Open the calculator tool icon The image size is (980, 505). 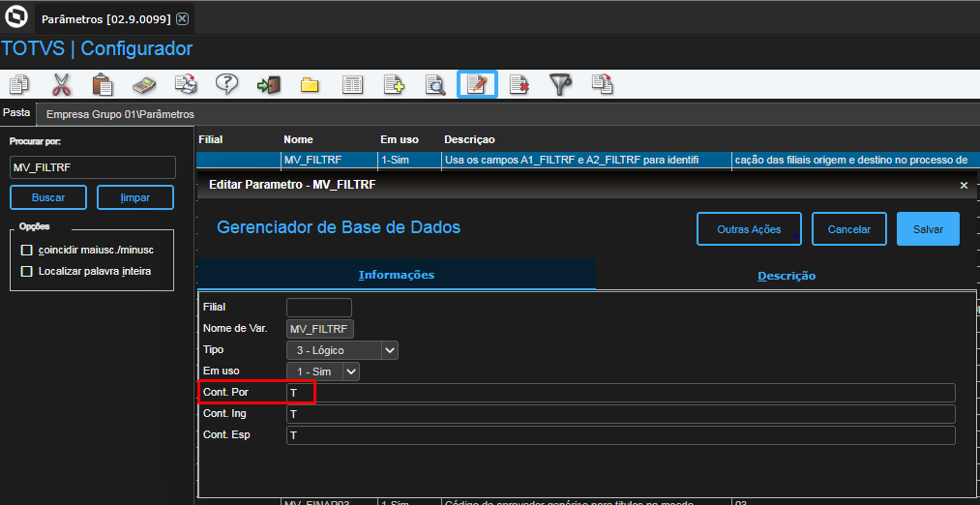point(144,84)
